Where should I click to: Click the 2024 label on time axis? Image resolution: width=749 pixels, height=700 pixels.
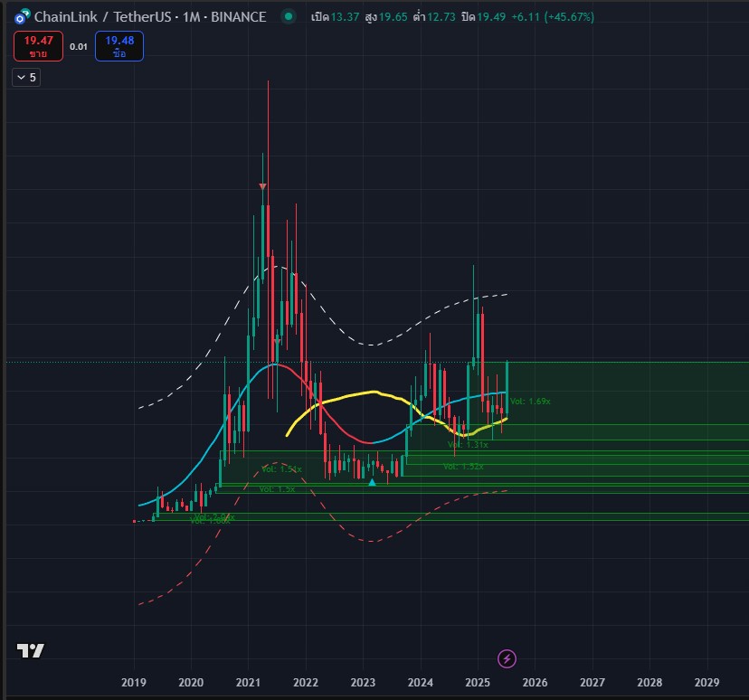[x=421, y=682]
